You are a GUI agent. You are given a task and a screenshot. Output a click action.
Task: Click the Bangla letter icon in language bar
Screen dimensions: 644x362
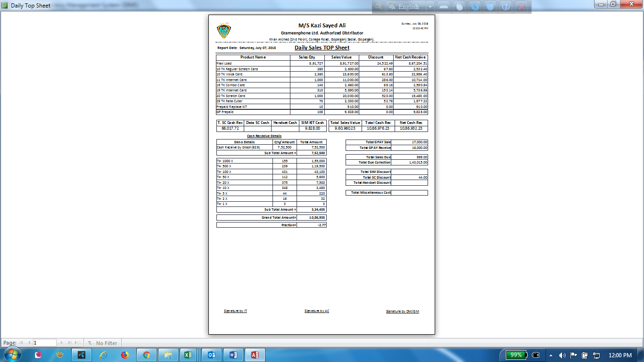378,6
